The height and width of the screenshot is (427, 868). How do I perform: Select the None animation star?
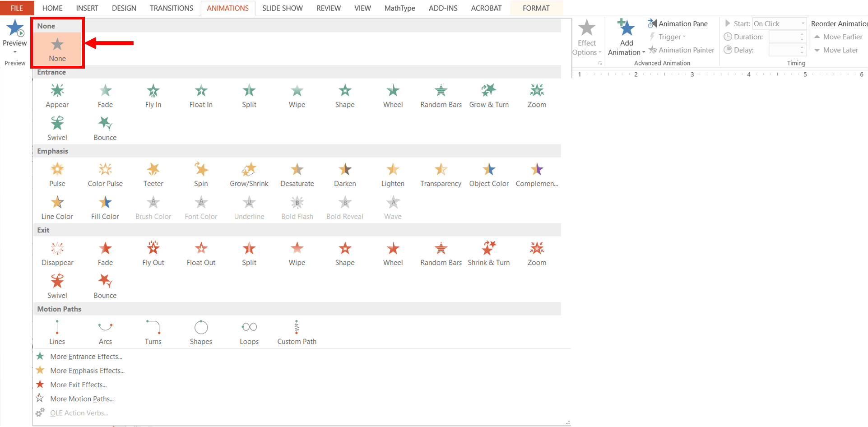[57, 49]
